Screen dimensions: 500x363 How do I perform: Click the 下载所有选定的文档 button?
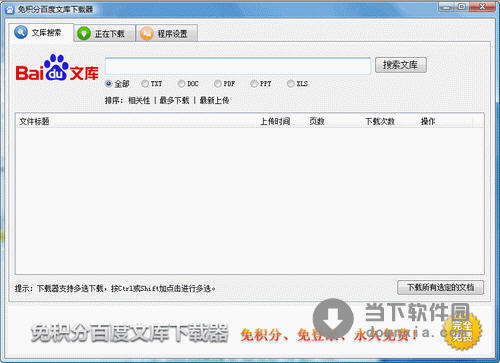point(440,287)
